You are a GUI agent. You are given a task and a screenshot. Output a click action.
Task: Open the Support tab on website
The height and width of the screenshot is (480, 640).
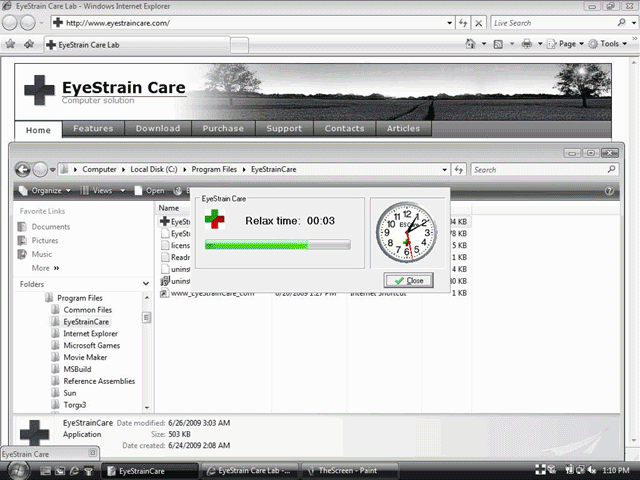[x=284, y=129]
